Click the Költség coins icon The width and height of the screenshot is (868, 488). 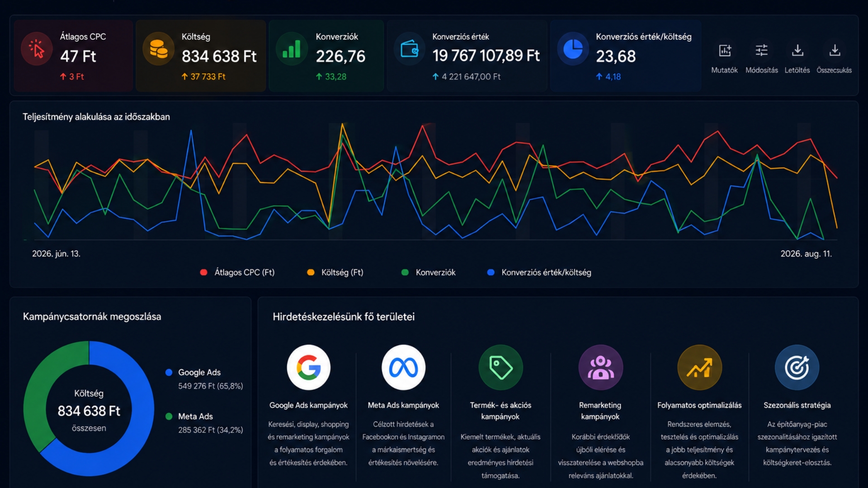click(x=158, y=49)
